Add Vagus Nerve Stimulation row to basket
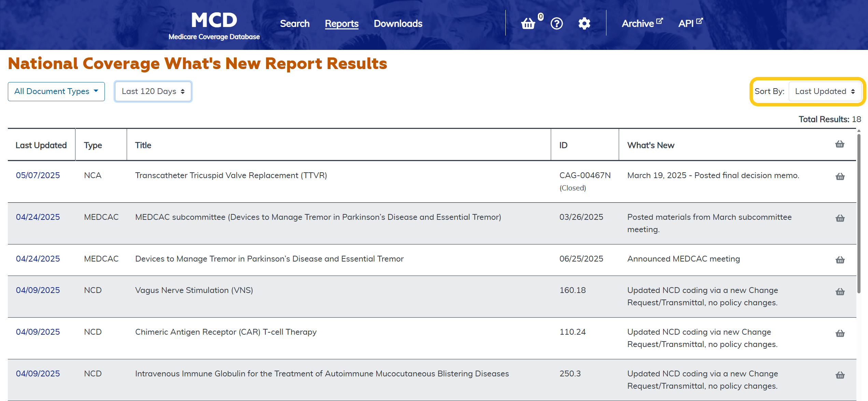 point(840,292)
